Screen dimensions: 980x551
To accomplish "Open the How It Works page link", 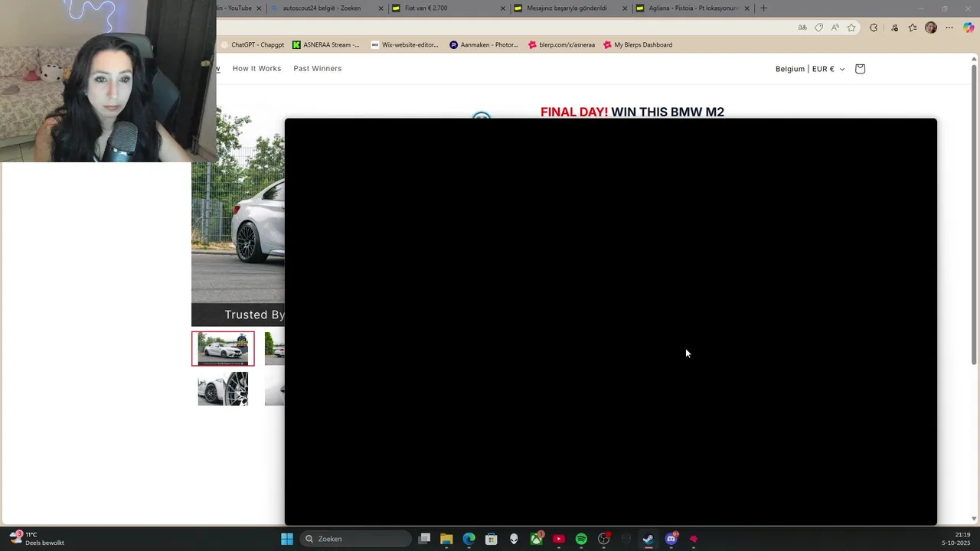I will [256, 69].
